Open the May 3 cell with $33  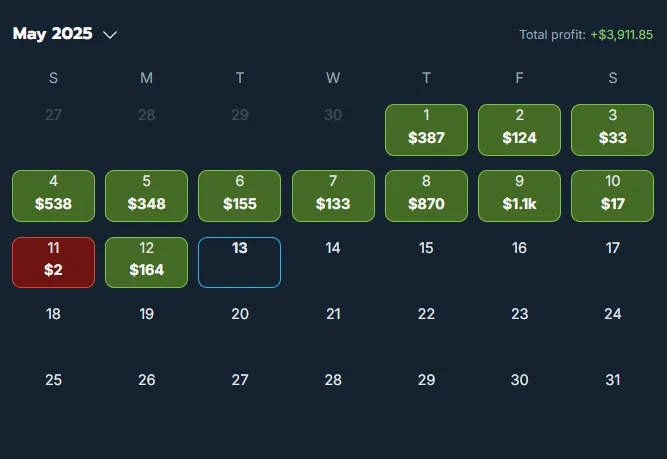[613, 130]
